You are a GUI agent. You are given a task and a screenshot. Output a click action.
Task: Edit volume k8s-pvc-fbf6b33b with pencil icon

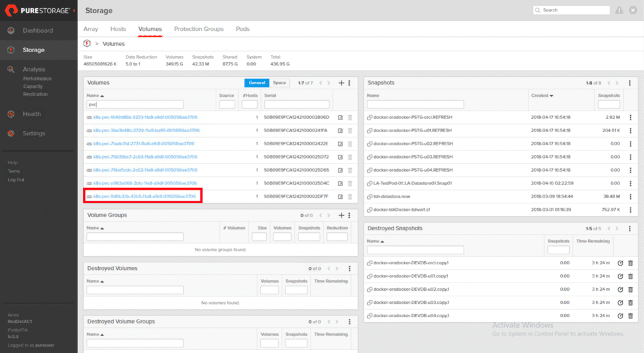(340, 196)
